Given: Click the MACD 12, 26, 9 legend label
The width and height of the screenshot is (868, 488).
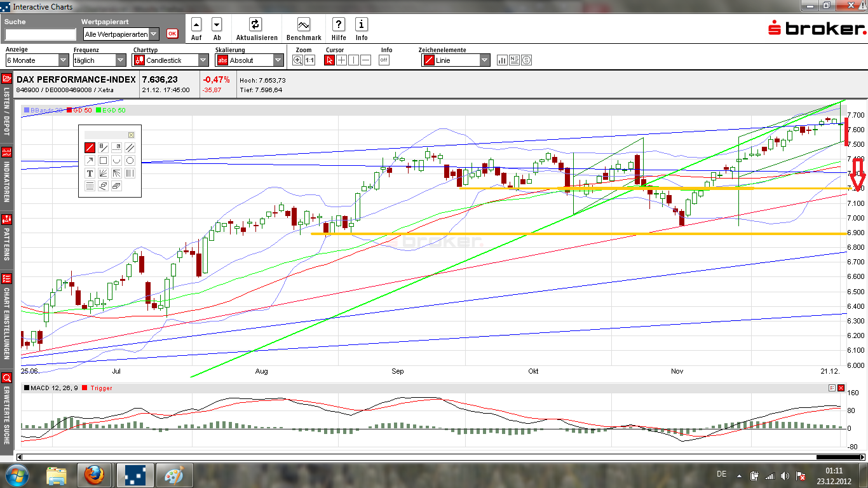Looking at the screenshot, I should point(51,388).
